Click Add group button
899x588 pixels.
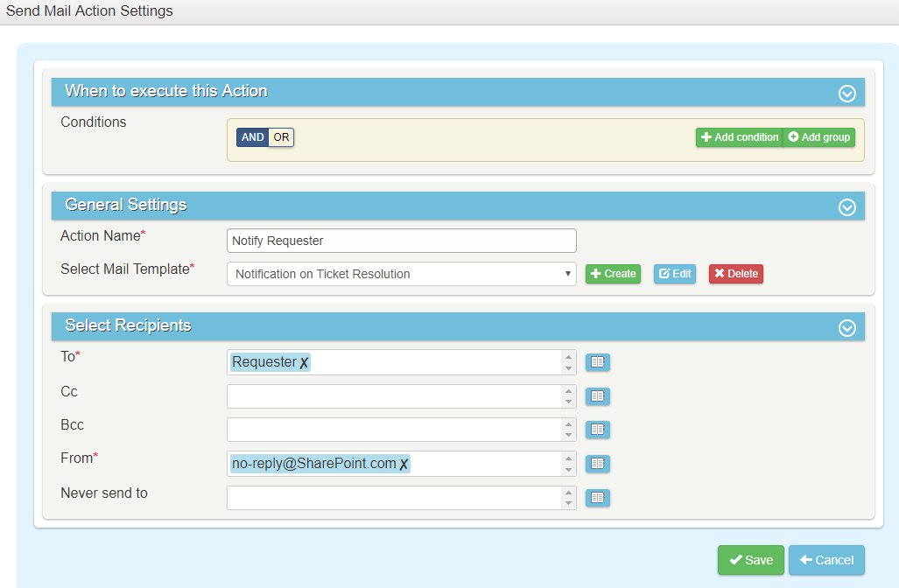point(818,137)
